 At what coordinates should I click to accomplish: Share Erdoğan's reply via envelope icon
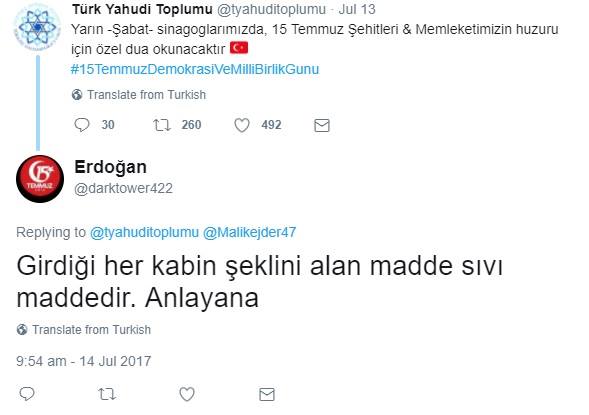267,394
